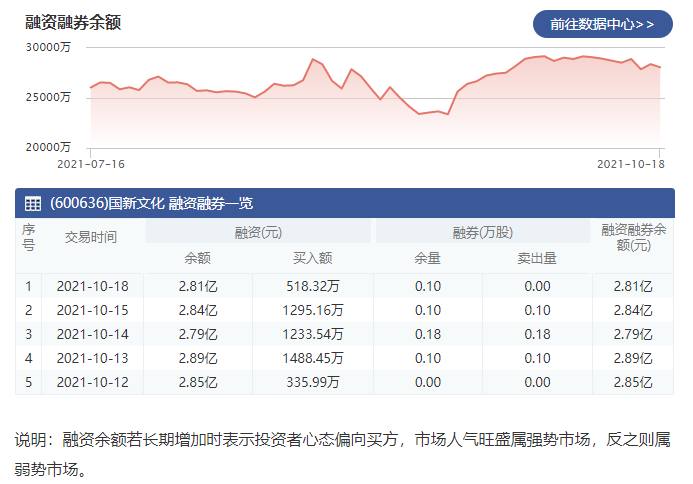Click the 2021-07-16 chart start date
693x484 pixels.
[x=91, y=164]
